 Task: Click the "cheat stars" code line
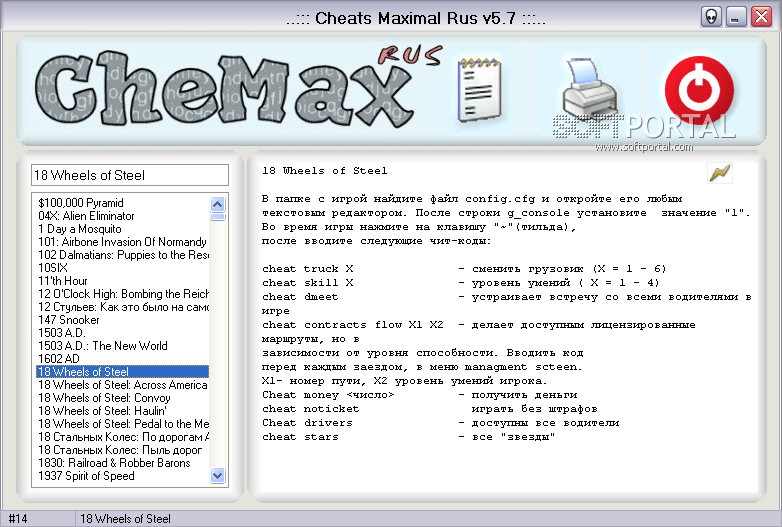point(408,436)
